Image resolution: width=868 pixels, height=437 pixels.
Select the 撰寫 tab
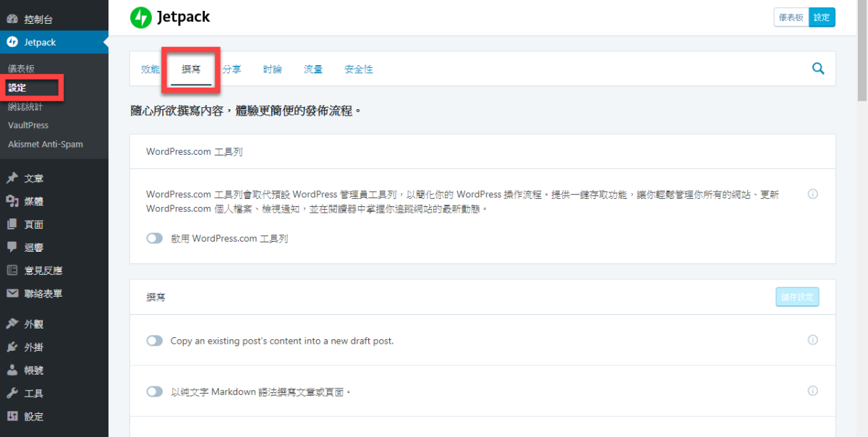191,69
